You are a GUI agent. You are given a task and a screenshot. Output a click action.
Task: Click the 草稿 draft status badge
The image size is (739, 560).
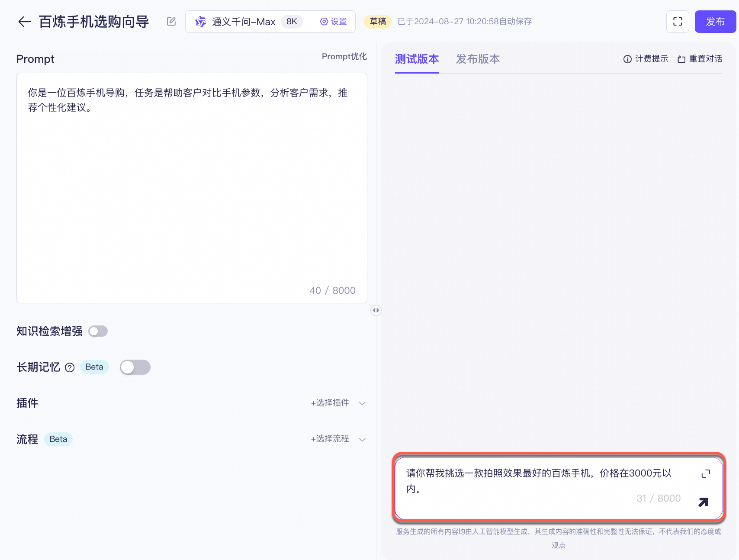coord(378,21)
